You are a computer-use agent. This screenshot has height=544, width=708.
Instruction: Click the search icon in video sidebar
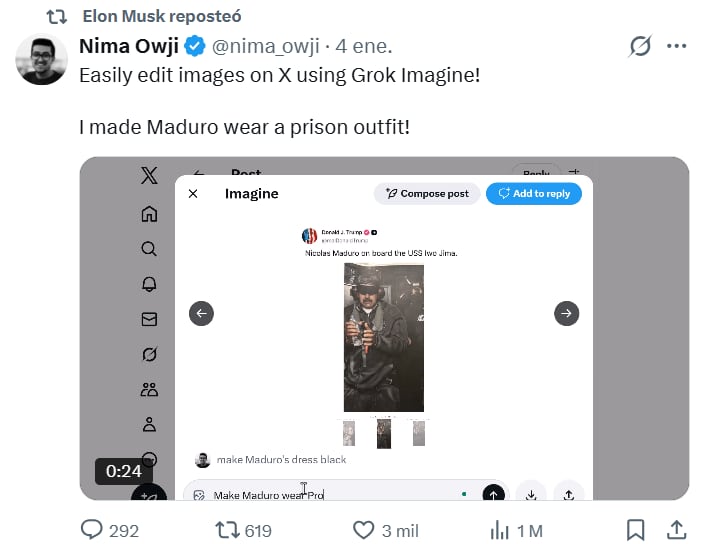click(x=149, y=249)
